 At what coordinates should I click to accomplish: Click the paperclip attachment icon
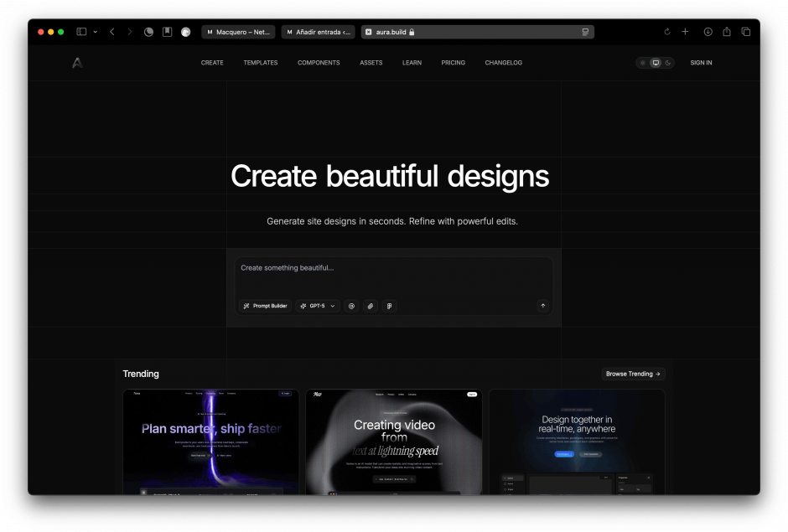pyautogui.click(x=371, y=306)
